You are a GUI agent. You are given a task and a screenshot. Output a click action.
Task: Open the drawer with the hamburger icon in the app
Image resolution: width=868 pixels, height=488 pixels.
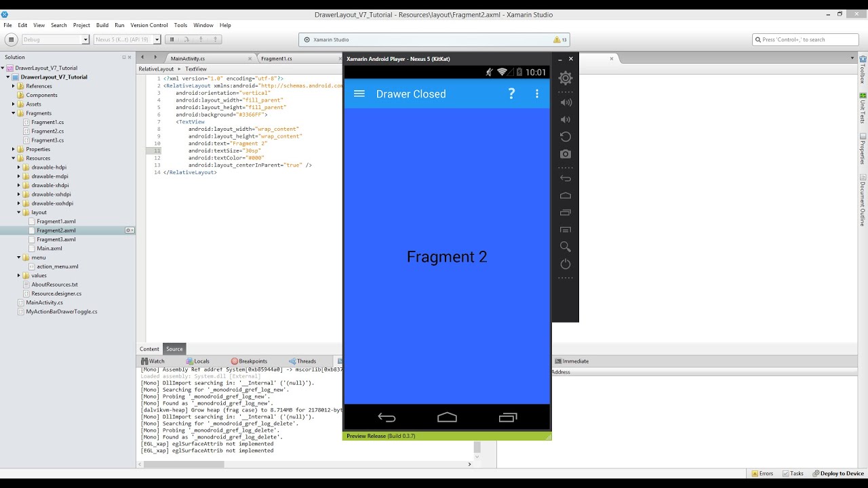click(x=359, y=94)
